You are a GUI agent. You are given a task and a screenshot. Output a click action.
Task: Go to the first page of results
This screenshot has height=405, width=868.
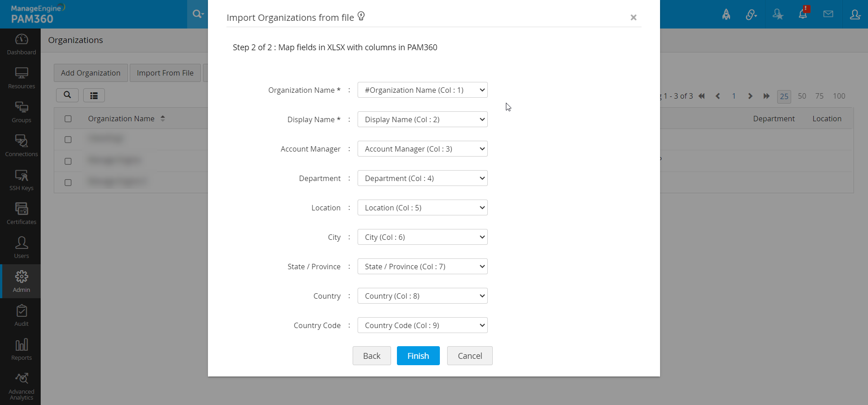pyautogui.click(x=702, y=96)
